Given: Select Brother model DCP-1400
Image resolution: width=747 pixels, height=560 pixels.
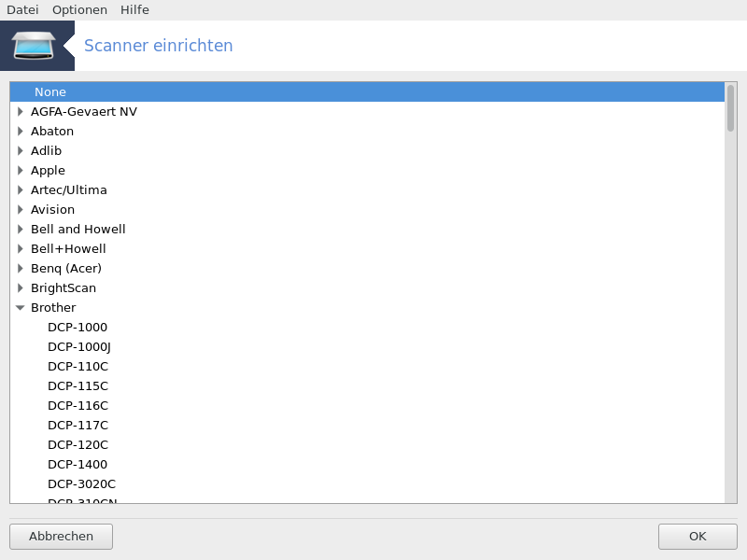Looking at the screenshot, I should click(x=78, y=464).
